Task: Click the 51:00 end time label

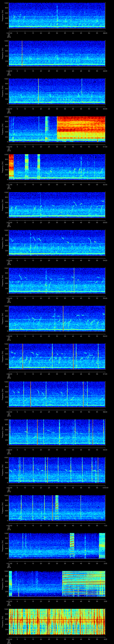Action: click(x=105, y=147)
